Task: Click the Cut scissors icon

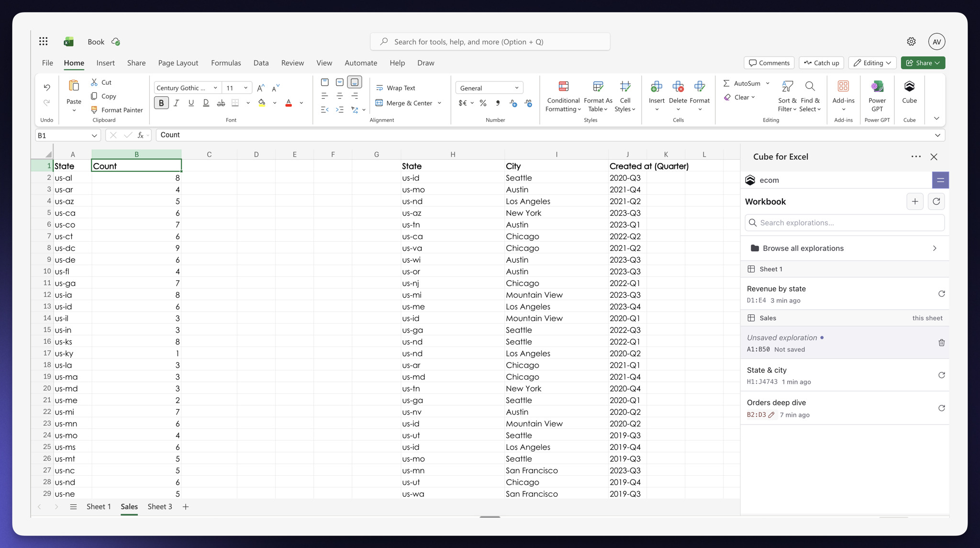Action: click(x=94, y=82)
